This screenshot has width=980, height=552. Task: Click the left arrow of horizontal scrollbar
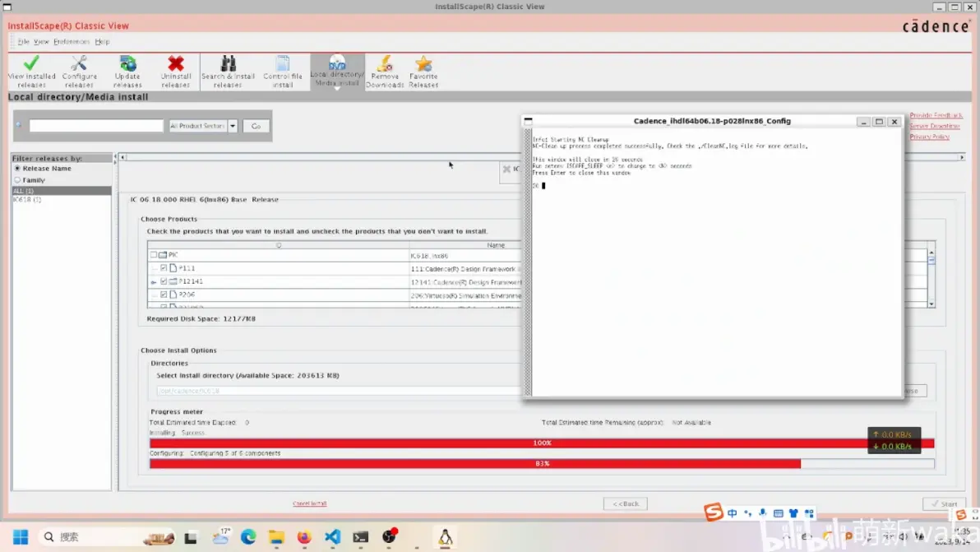tap(123, 157)
